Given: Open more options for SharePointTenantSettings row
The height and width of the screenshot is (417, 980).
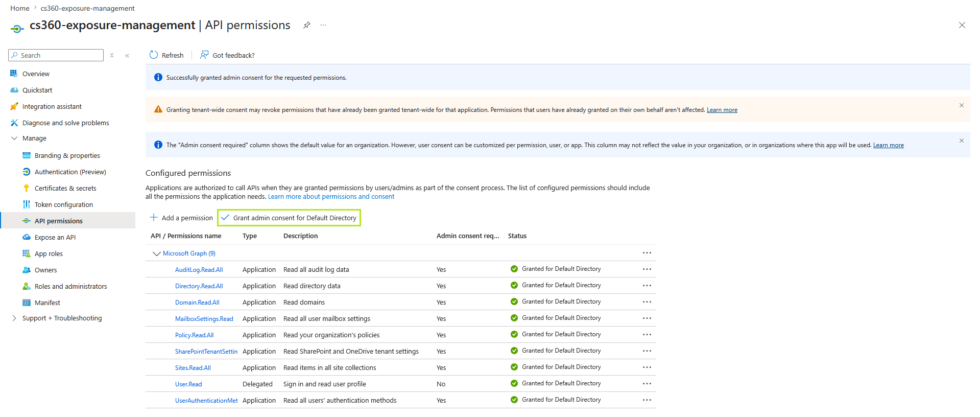Looking at the screenshot, I should [647, 351].
